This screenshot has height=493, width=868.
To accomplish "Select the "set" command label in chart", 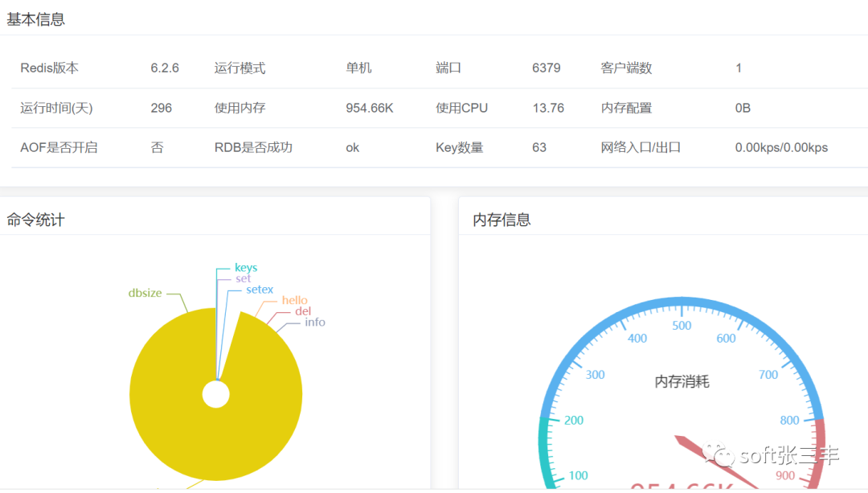I will click(x=243, y=279).
